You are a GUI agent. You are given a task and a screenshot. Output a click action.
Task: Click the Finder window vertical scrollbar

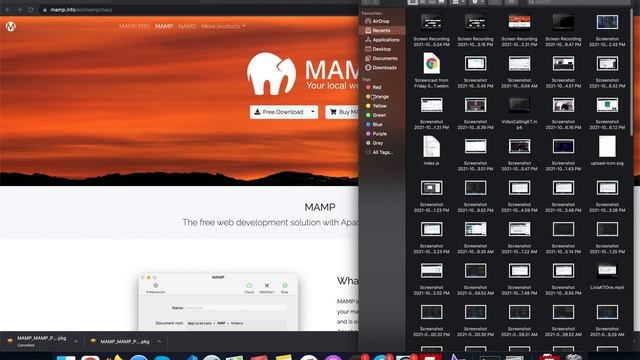coord(633,73)
